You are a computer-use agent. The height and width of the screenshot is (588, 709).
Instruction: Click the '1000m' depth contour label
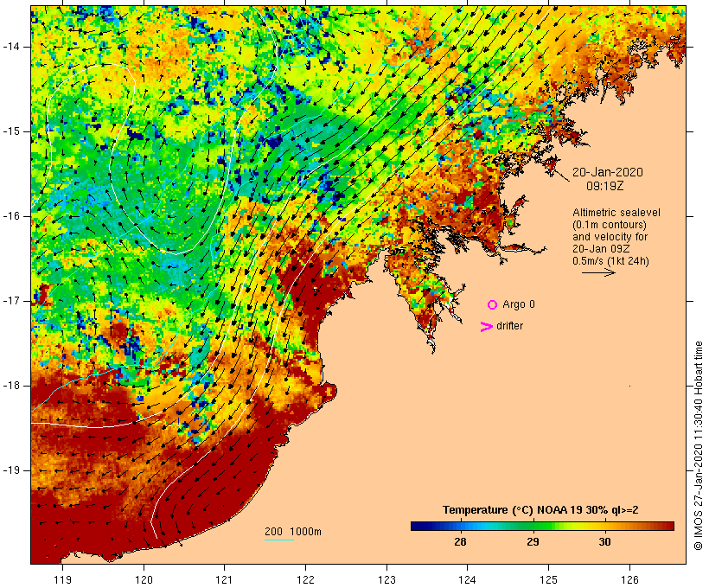[306, 532]
